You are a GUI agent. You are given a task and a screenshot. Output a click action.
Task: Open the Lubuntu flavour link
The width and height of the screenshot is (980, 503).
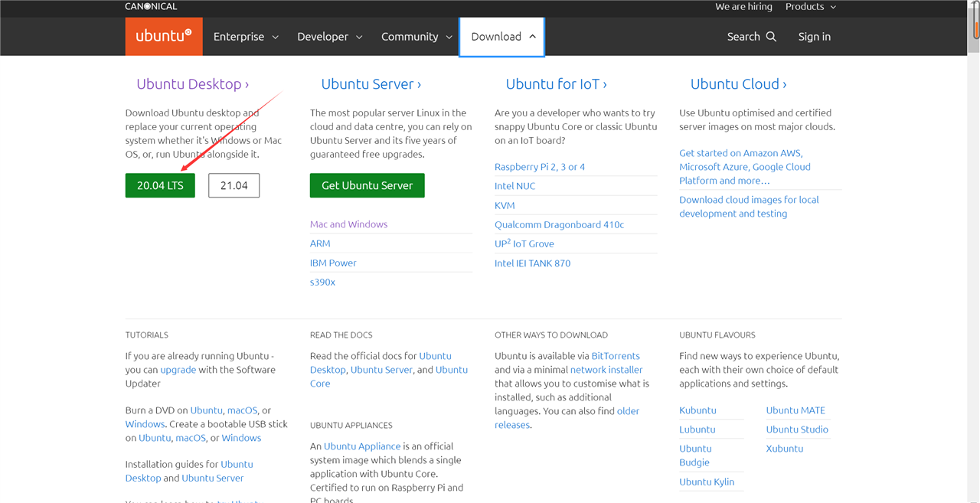pos(697,430)
